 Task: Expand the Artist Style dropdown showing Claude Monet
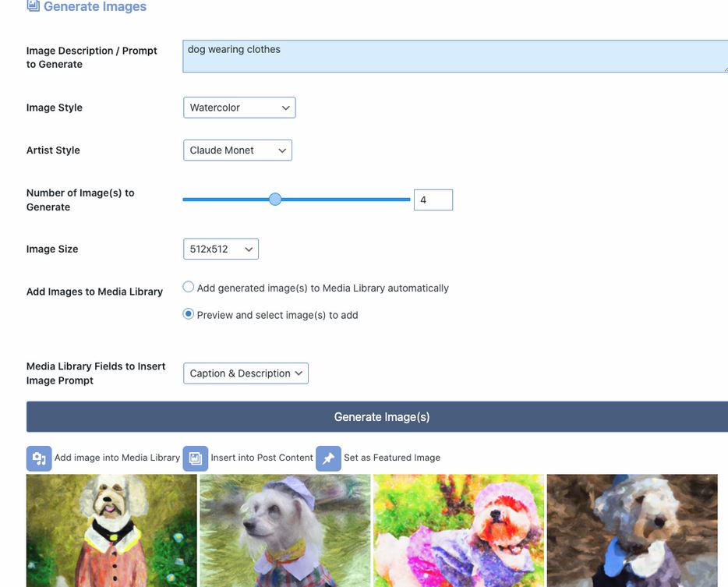pos(237,150)
